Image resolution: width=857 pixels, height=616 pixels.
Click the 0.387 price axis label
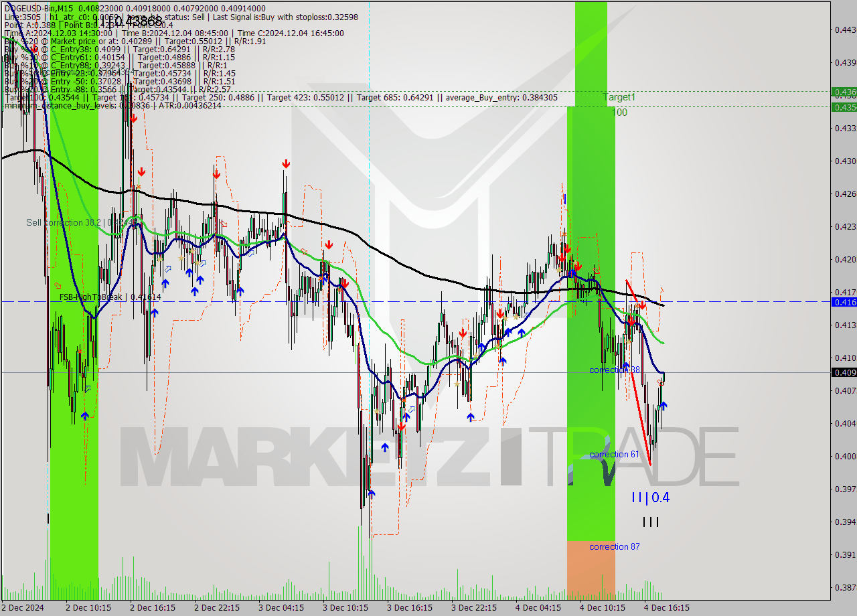(x=845, y=587)
